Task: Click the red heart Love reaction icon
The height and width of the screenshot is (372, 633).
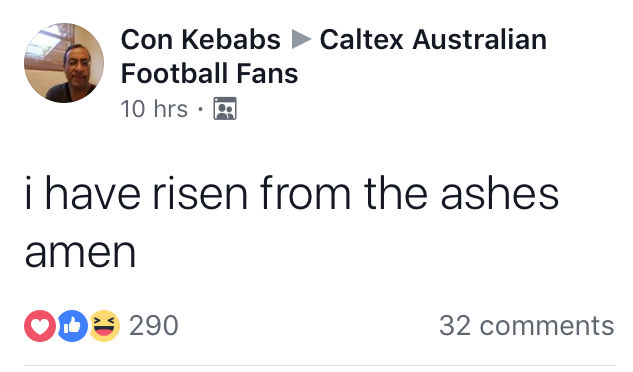Action: [x=40, y=326]
